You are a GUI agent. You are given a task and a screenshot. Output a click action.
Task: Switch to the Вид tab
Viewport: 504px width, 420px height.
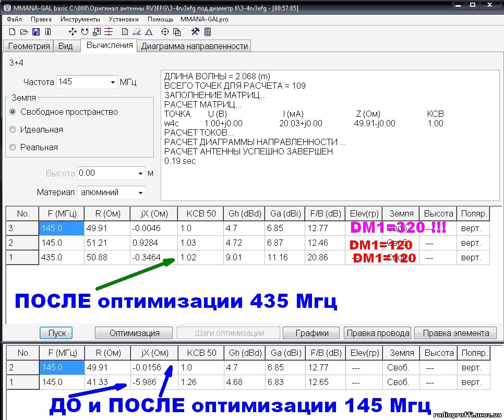(x=66, y=46)
